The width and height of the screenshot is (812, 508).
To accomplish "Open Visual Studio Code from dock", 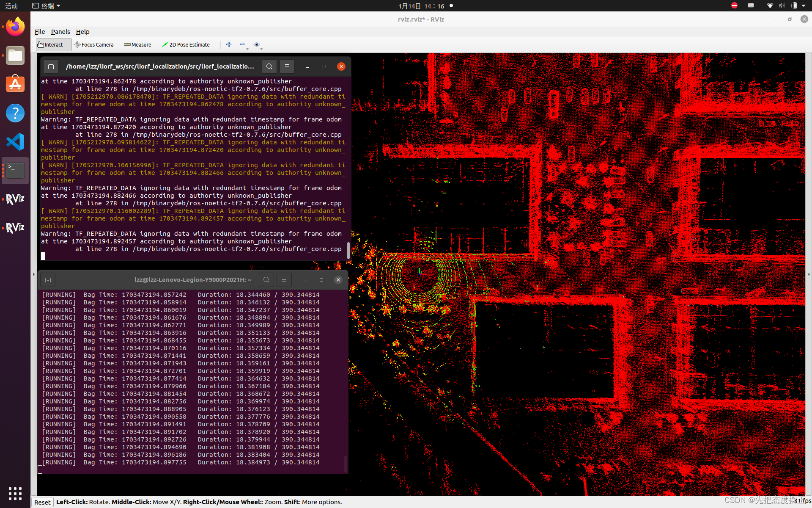I will [15, 142].
